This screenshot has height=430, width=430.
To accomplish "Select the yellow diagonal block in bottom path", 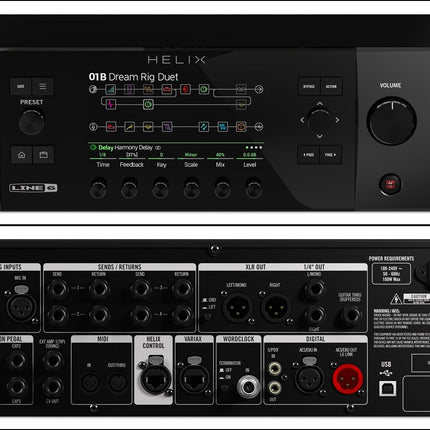I will (x=129, y=127).
